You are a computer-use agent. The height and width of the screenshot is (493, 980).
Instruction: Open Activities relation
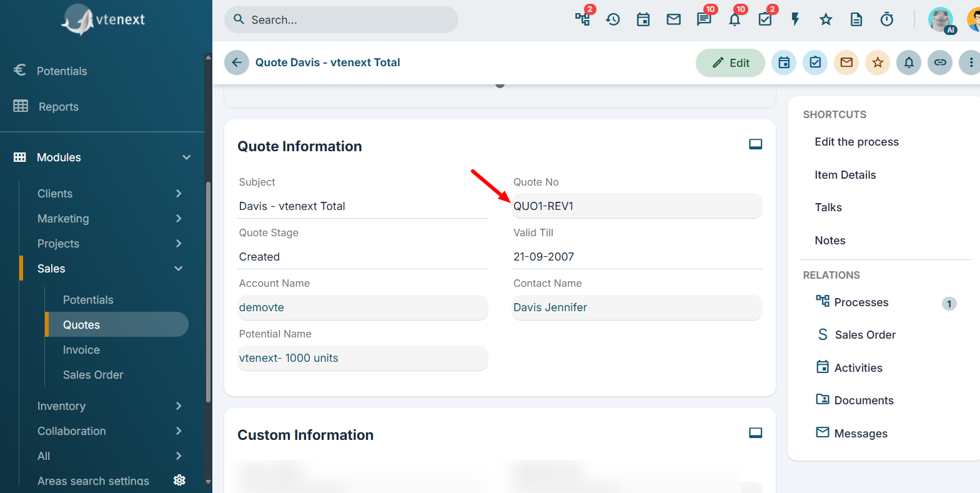coord(858,368)
